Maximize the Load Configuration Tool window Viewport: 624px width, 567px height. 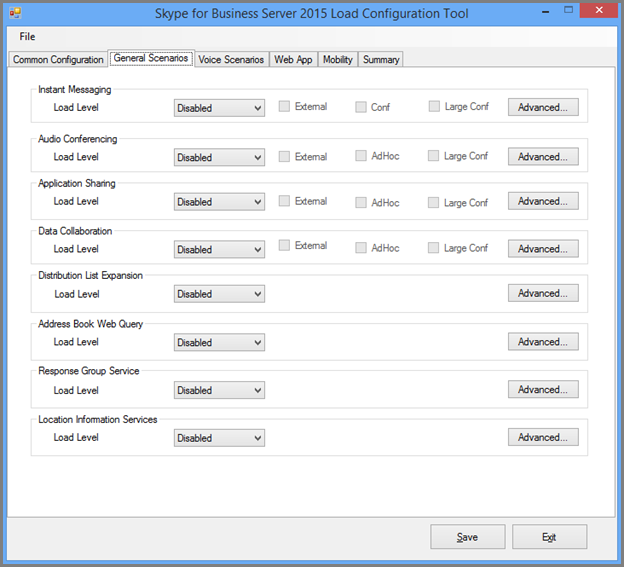tap(568, 10)
